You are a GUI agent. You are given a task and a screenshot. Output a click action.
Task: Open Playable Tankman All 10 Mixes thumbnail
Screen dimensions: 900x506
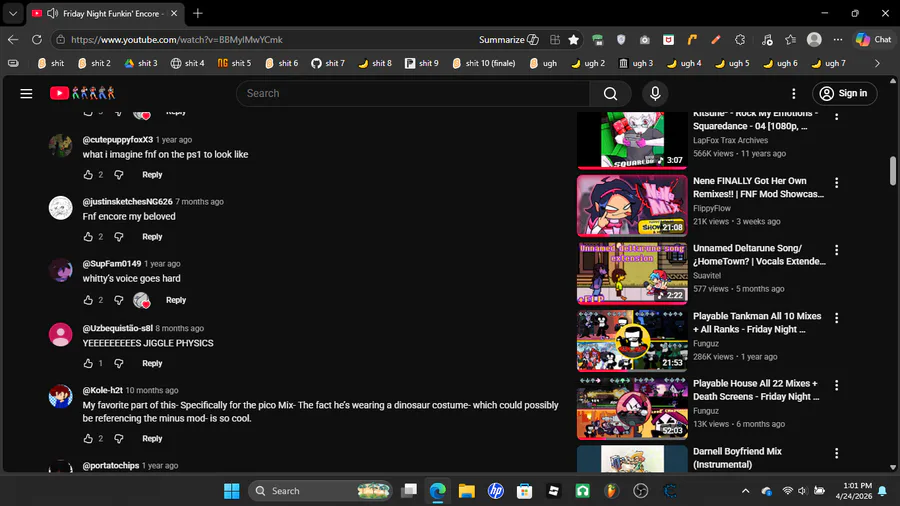click(632, 341)
